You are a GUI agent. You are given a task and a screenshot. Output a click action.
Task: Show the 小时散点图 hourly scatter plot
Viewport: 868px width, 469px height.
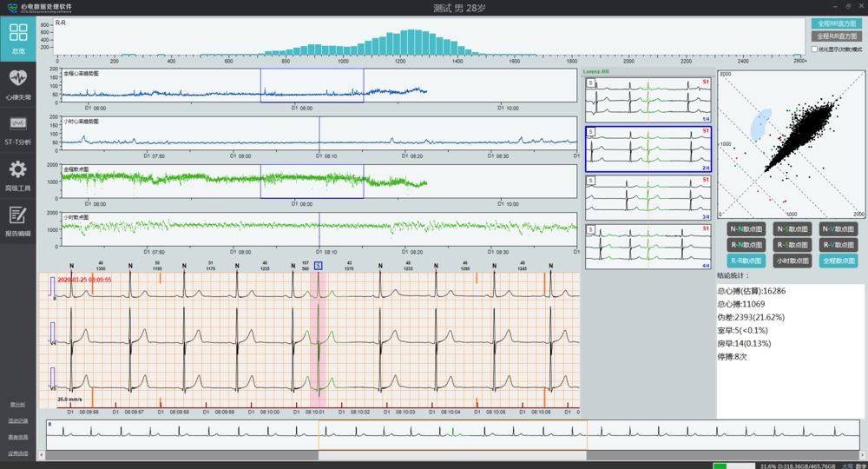792,260
